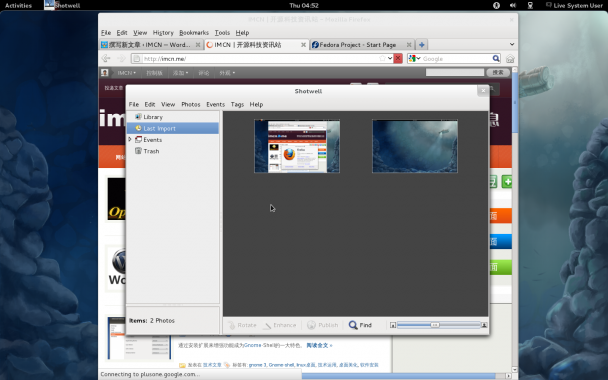Open the Firefox View menu
Image resolution: width=608 pixels, height=380 pixels.
point(140,33)
